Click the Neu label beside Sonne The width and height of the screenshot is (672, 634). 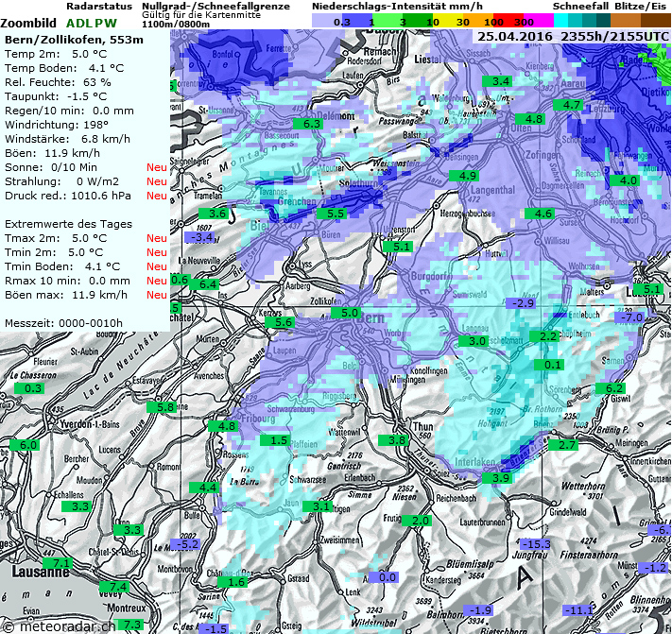pyautogui.click(x=157, y=167)
